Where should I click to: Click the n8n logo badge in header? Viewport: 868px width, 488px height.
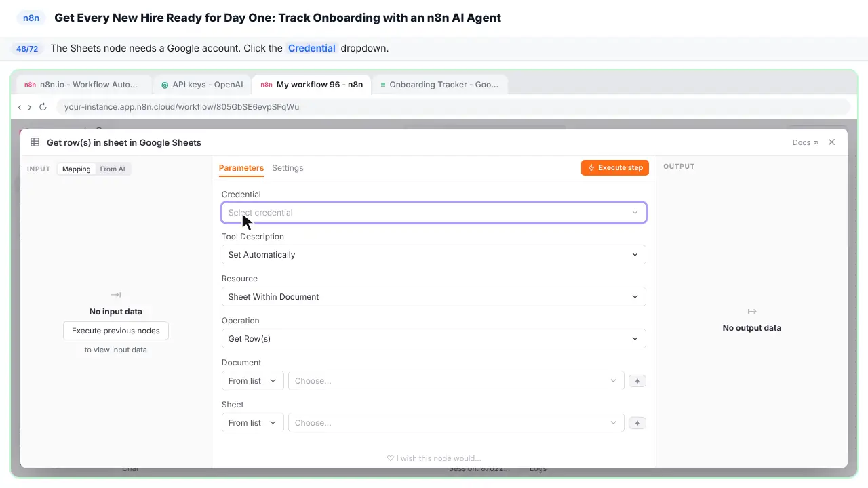coord(31,18)
